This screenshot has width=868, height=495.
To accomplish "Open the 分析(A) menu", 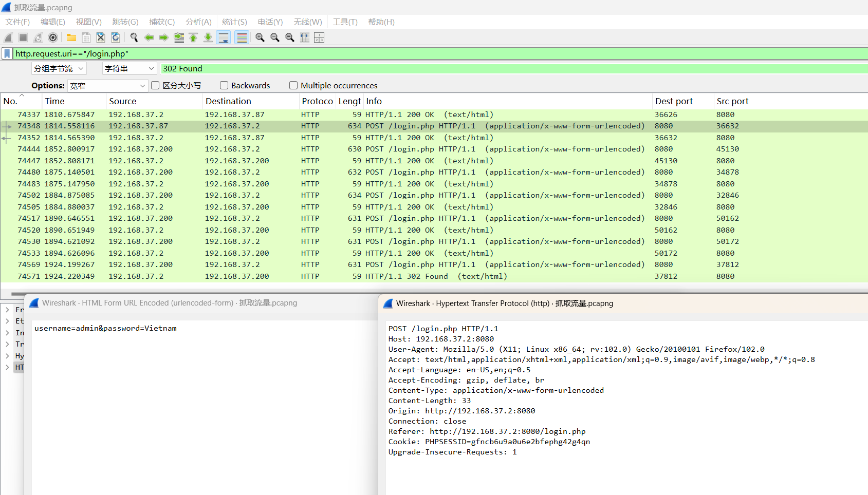I will [198, 22].
